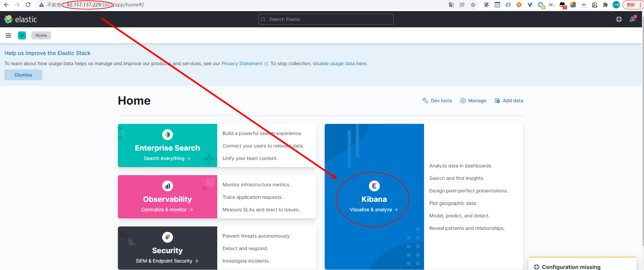Click the not-secure warning triangle icon
Viewport: 644px width, 270px height.
pos(42,5)
